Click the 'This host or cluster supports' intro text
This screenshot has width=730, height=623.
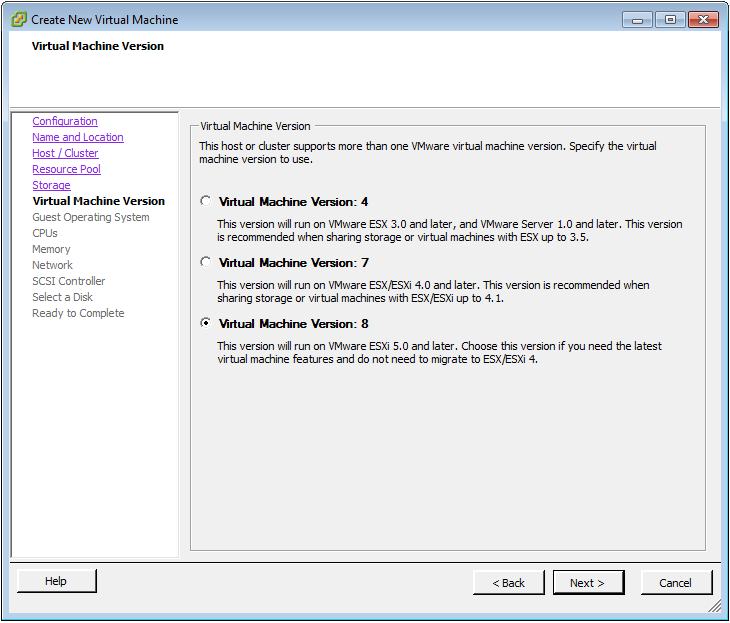[x=428, y=152]
